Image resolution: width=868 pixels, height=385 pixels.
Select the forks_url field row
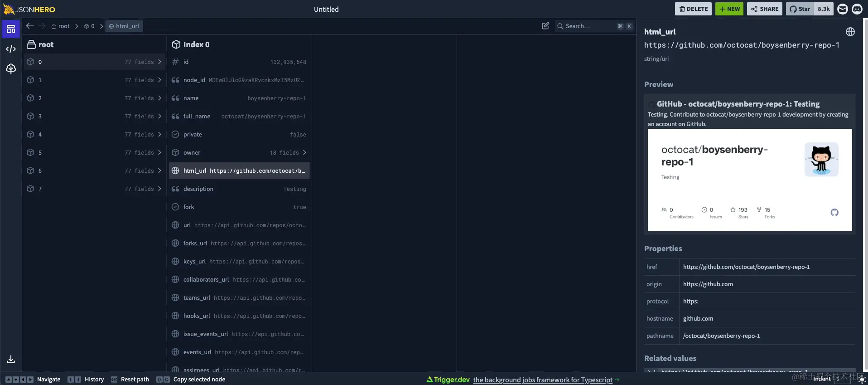[239, 243]
